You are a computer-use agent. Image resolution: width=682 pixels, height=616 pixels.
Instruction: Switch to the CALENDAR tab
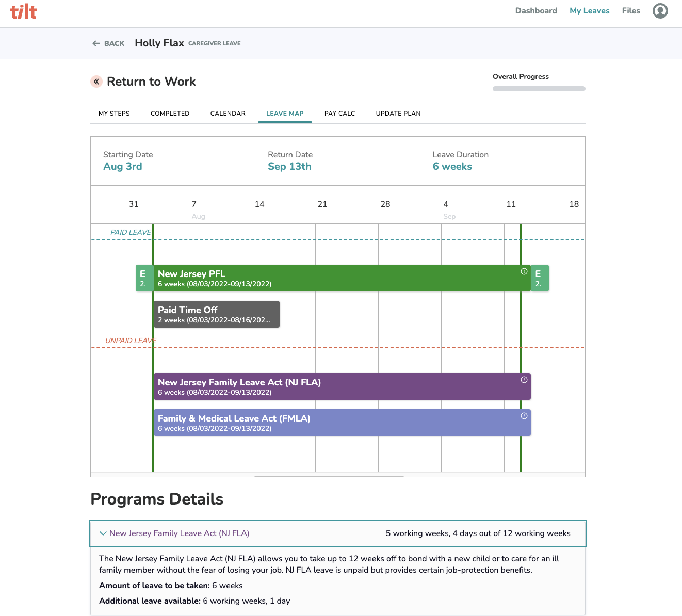(228, 113)
